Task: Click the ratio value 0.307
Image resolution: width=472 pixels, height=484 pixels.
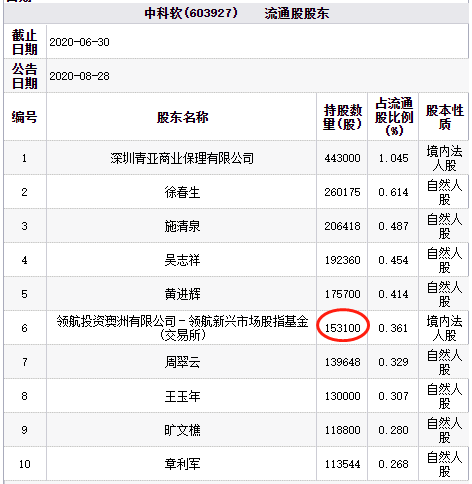Action: point(394,396)
